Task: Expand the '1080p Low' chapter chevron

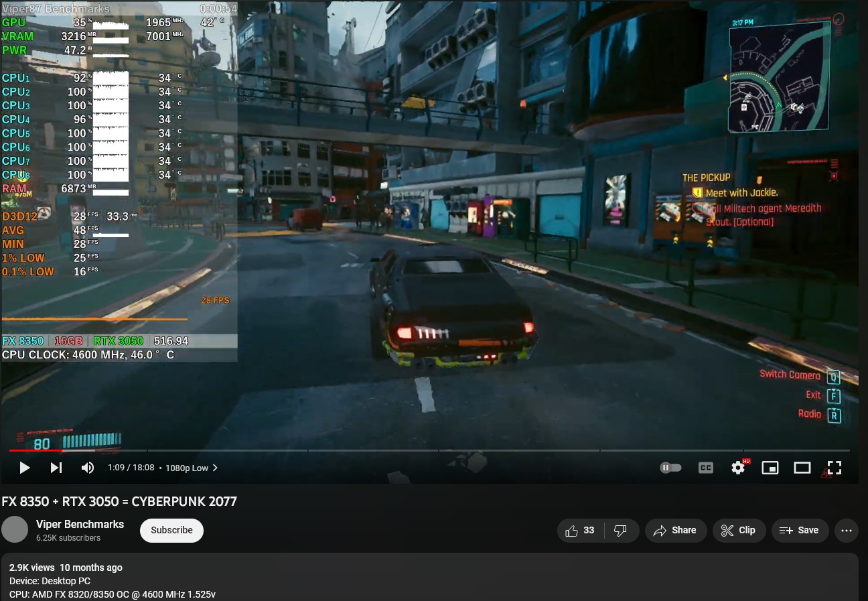Action: tap(215, 468)
